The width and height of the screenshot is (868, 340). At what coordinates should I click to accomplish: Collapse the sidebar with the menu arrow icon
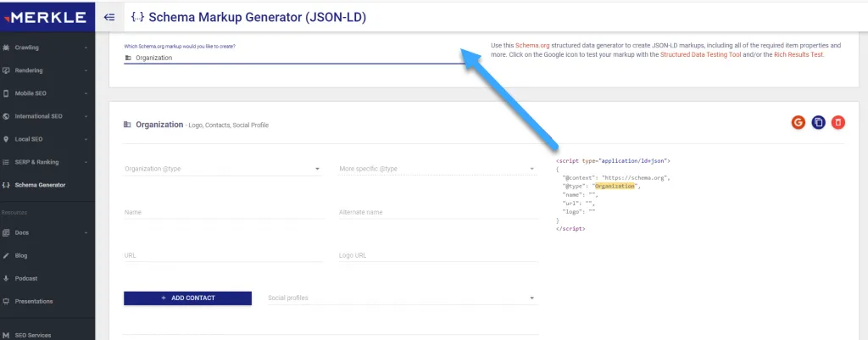click(108, 17)
